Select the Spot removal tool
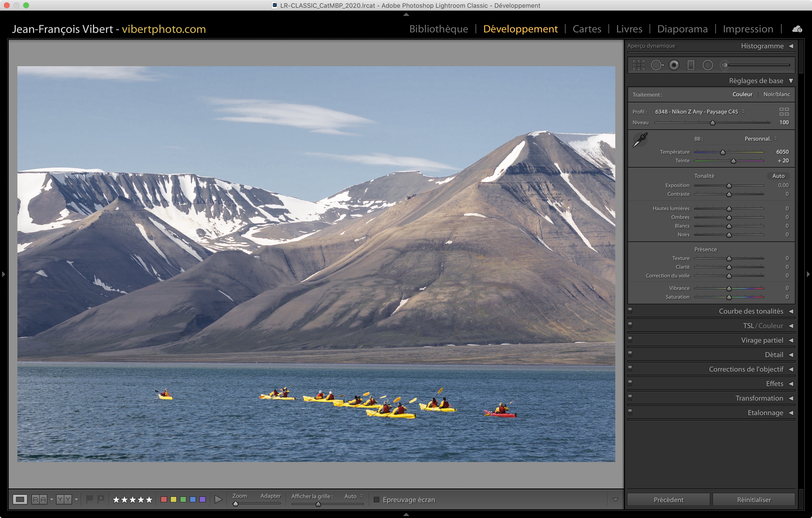Screen dimensions: 812x518 pyautogui.click(x=656, y=65)
